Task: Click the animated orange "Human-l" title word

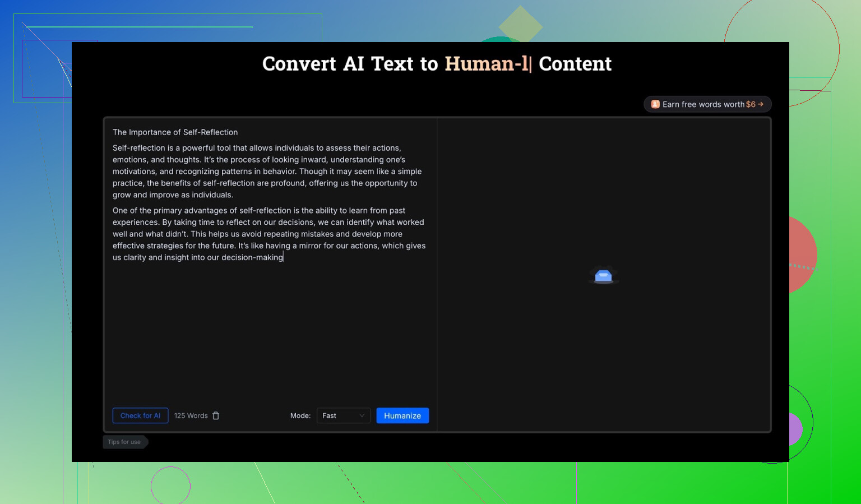Action: 485,64
